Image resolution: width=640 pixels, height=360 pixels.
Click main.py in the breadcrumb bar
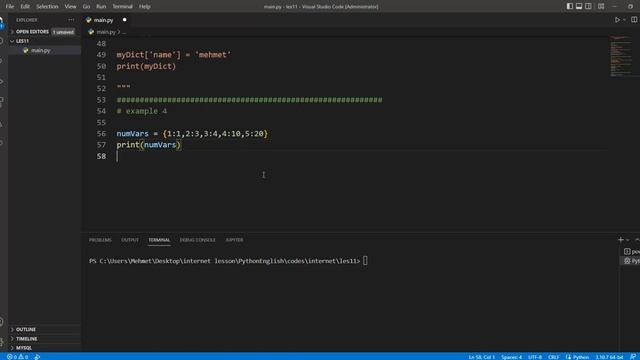click(106, 32)
